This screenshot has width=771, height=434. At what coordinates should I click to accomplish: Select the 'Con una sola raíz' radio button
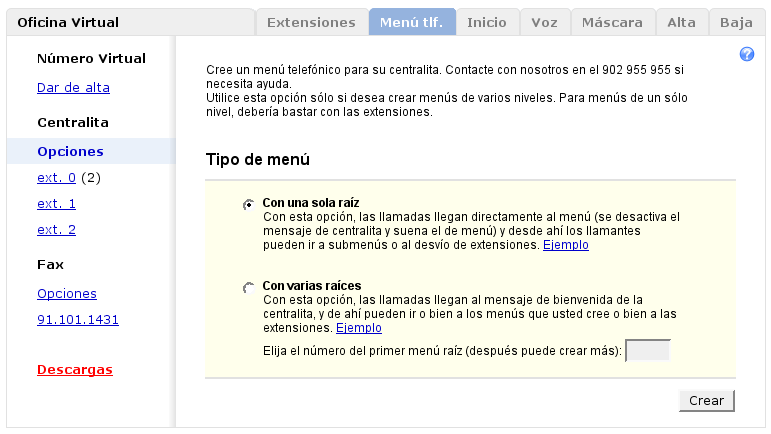coord(249,204)
